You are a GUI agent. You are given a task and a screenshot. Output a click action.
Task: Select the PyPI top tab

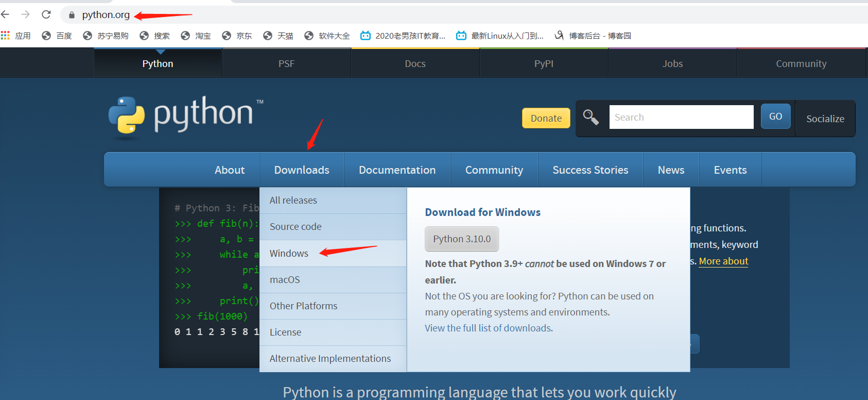[x=544, y=63]
